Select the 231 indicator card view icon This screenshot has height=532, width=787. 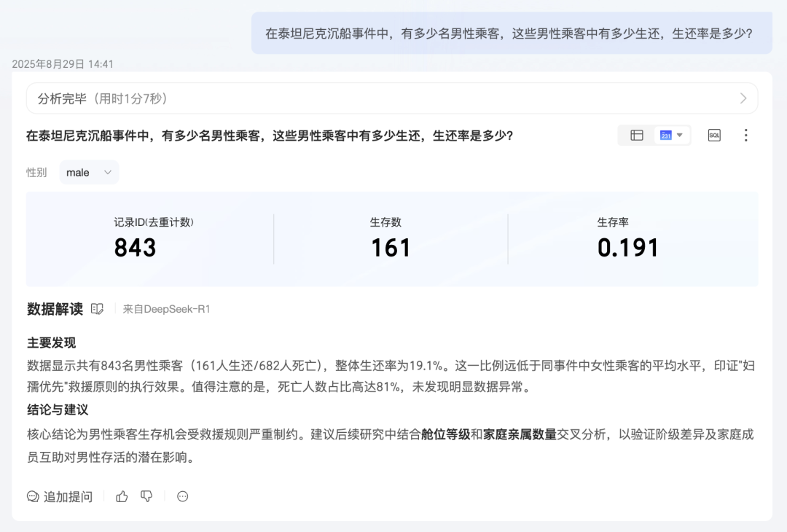[665, 136]
